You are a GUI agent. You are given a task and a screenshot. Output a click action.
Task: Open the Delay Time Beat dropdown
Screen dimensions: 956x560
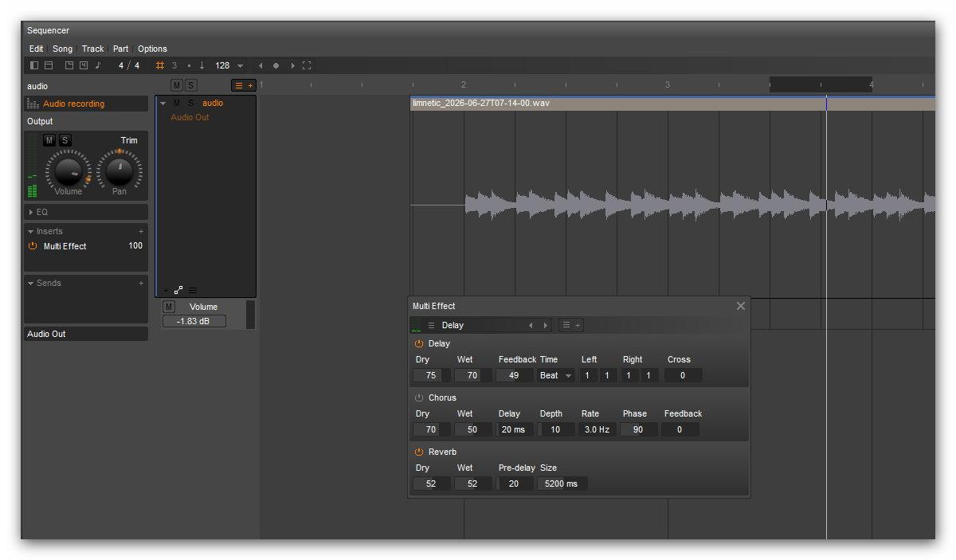coord(556,375)
